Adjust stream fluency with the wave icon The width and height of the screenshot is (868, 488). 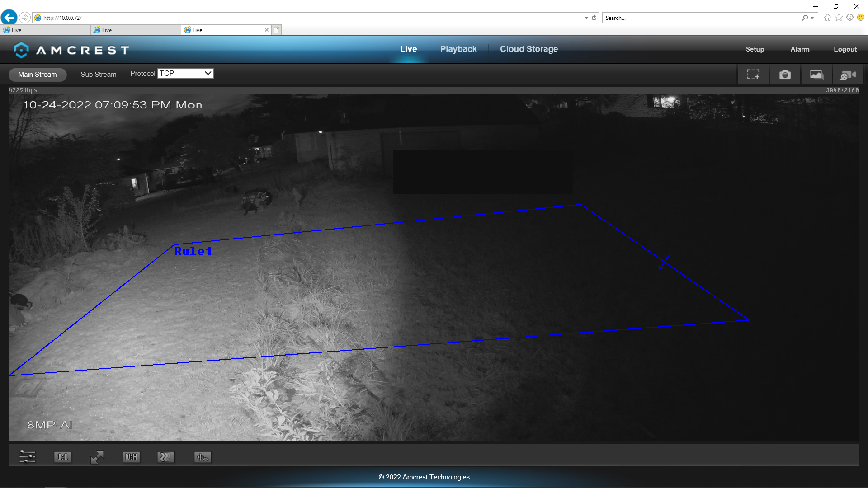tap(165, 457)
